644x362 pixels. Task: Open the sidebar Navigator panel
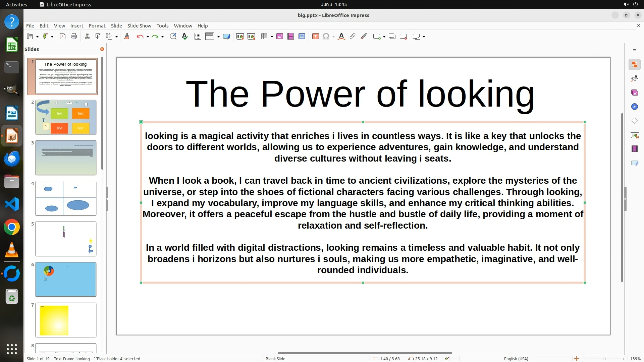click(x=634, y=107)
